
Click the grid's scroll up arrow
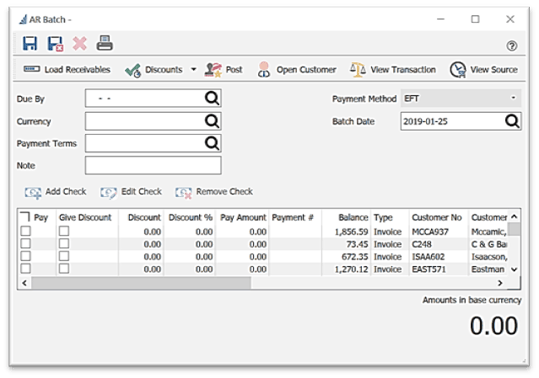point(514,216)
